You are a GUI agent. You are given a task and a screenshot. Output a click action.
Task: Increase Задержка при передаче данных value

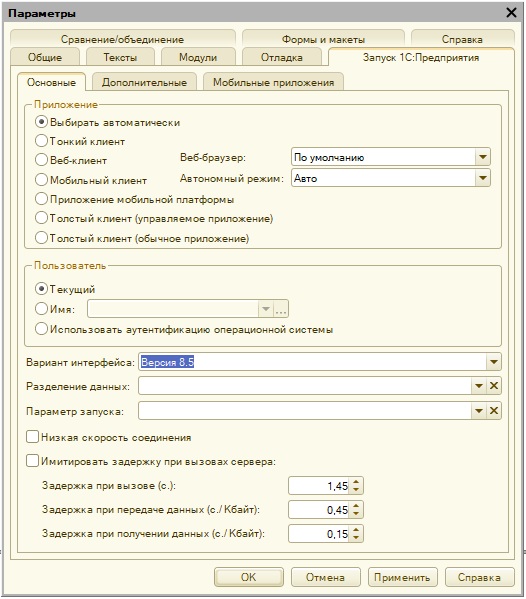[x=356, y=506]
